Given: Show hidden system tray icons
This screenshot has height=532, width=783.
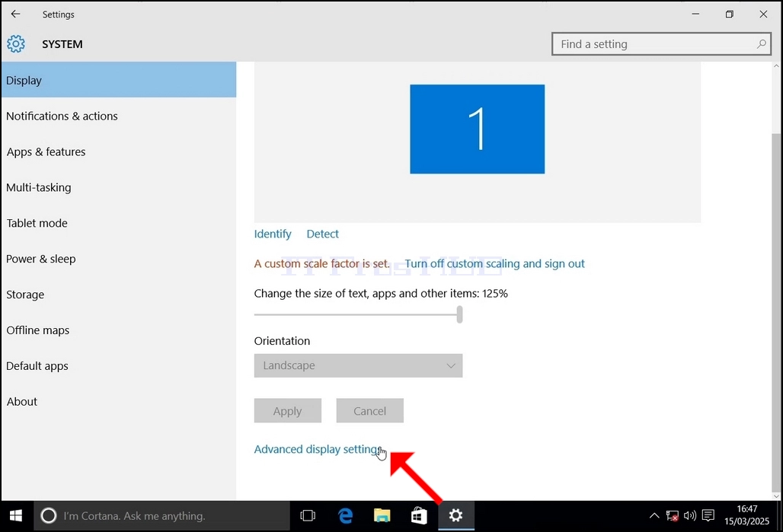Looking at the screenshot, I should (x=654, y=515).
